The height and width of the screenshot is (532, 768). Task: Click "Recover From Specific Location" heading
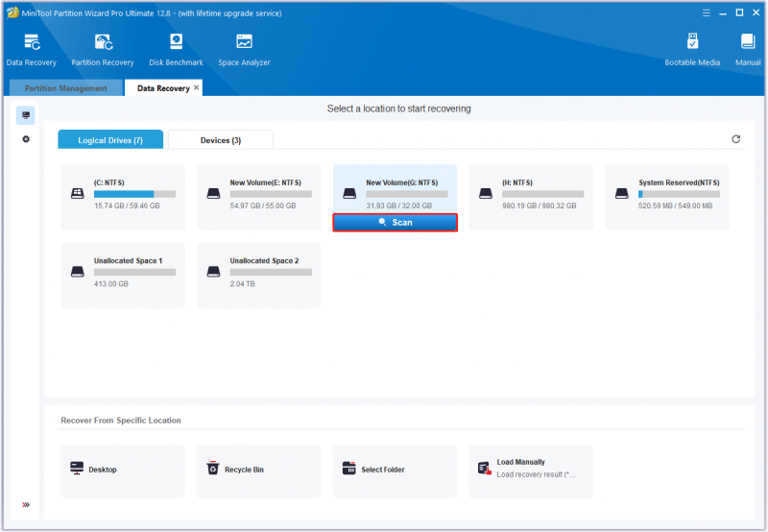[x=121, y=421]
